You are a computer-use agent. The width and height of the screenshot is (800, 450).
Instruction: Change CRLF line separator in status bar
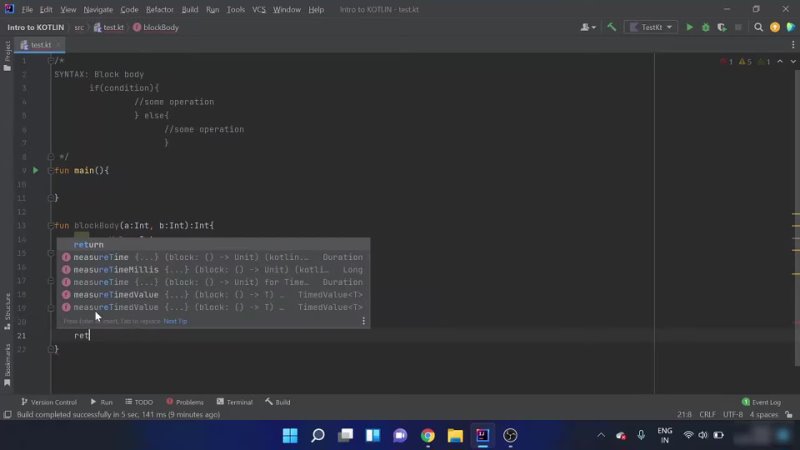[707, 415]
